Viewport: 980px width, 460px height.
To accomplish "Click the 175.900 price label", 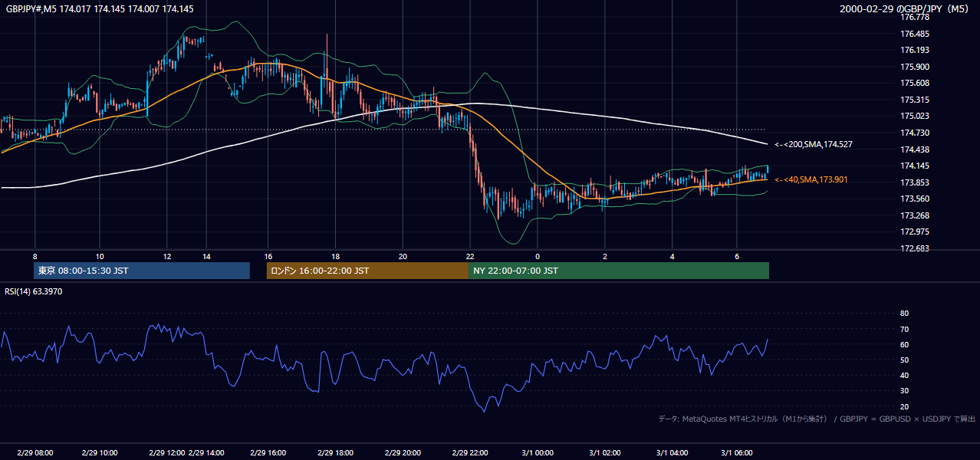I will click(x=915, y=67).
